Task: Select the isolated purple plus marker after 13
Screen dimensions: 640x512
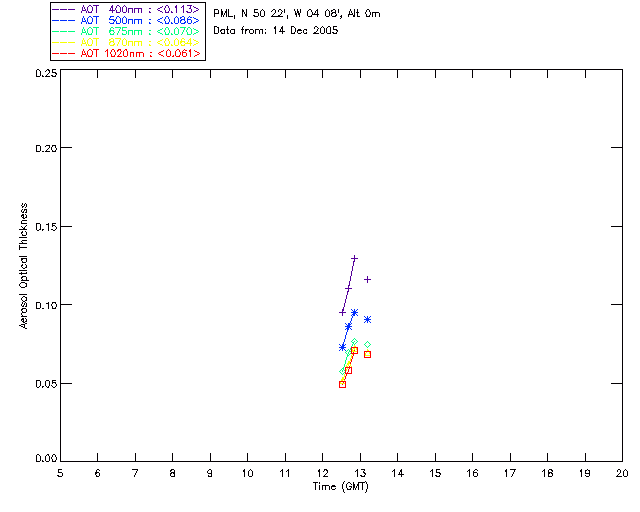Action: click(x=367, y=280)
